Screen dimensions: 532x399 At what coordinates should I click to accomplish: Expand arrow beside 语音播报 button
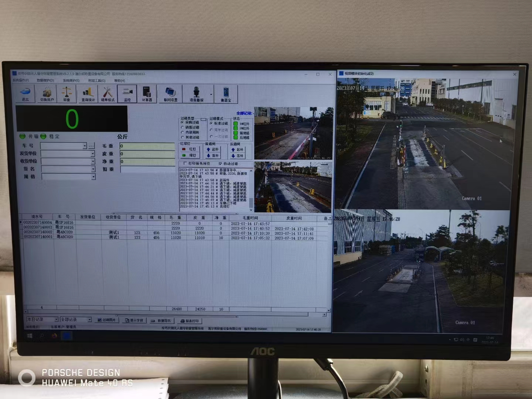[x=211, y=95]
